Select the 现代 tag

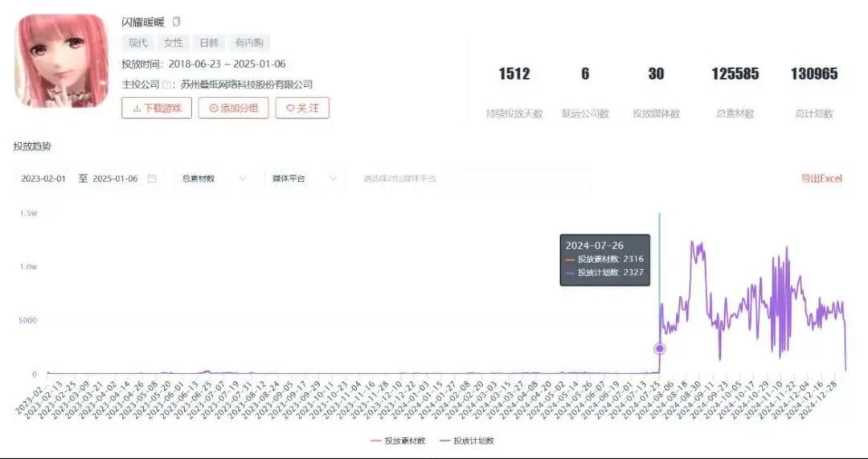[x=138, y=43]
